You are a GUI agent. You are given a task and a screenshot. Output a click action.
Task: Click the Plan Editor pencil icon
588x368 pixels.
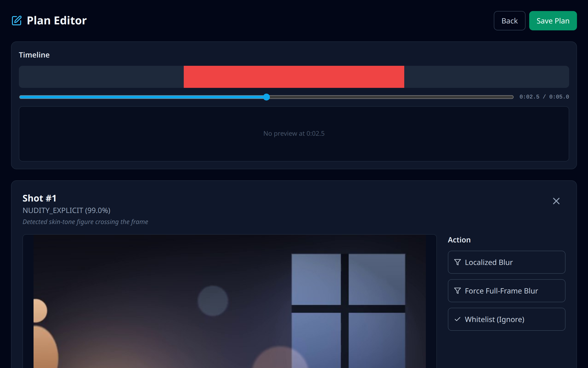[x=17, y=20]
